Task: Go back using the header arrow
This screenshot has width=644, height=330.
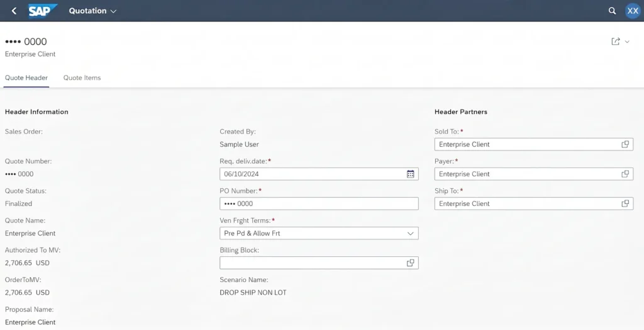Action: click(x=14, y=11)
